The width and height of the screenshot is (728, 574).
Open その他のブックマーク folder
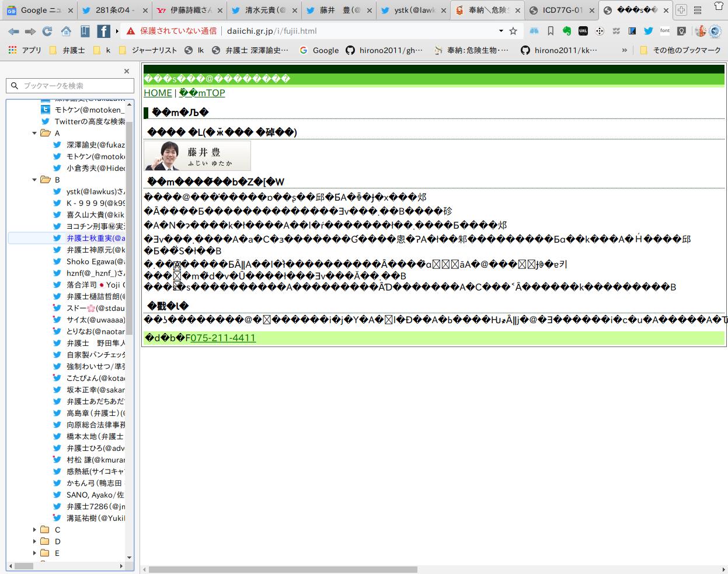[680, 50]
